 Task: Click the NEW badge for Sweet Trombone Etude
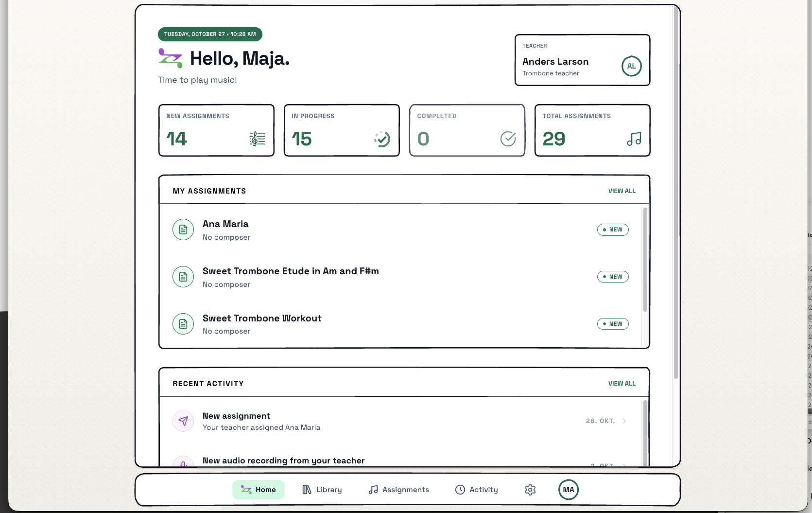tap(613, 277)
